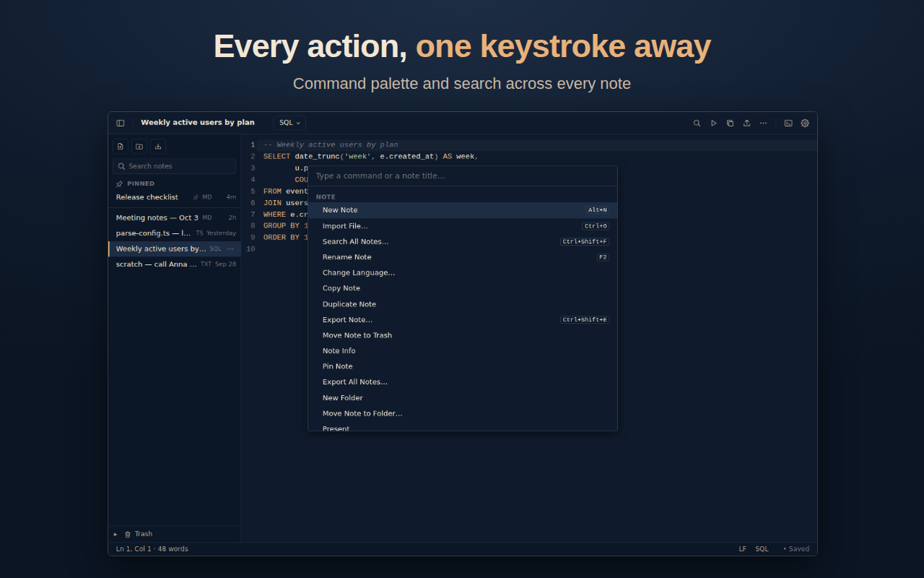Screen dimensions: 924x578
Task: Choose Export All Notes… command
Action: click(x=463, y=382)
